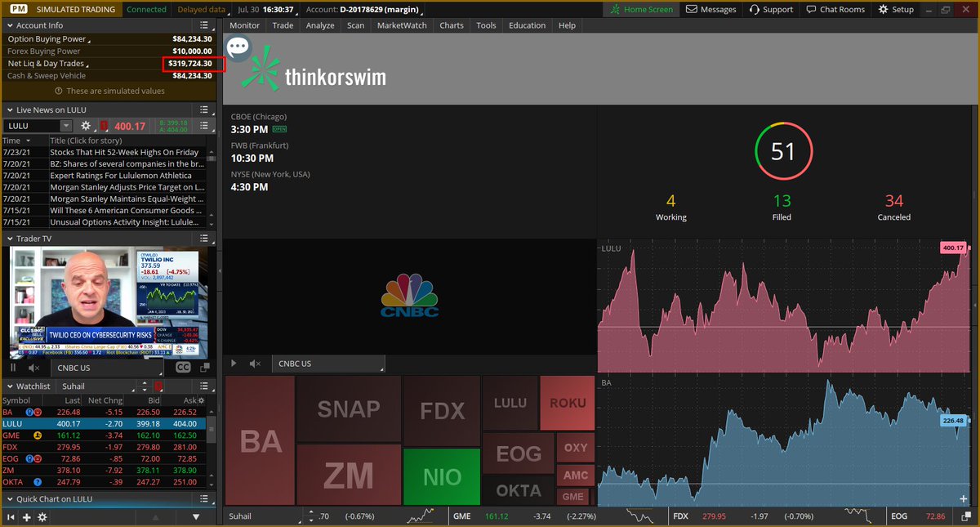
Task: Click the SNAP heat map tile
Action: pos(349,409)
